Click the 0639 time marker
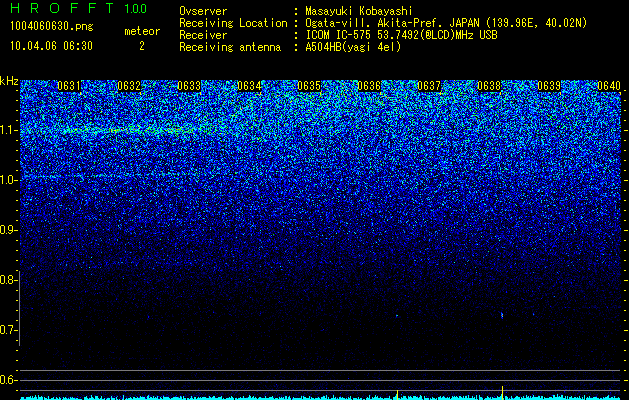Image resolution: width=629 pixels, height=400 pixels. 549,86
